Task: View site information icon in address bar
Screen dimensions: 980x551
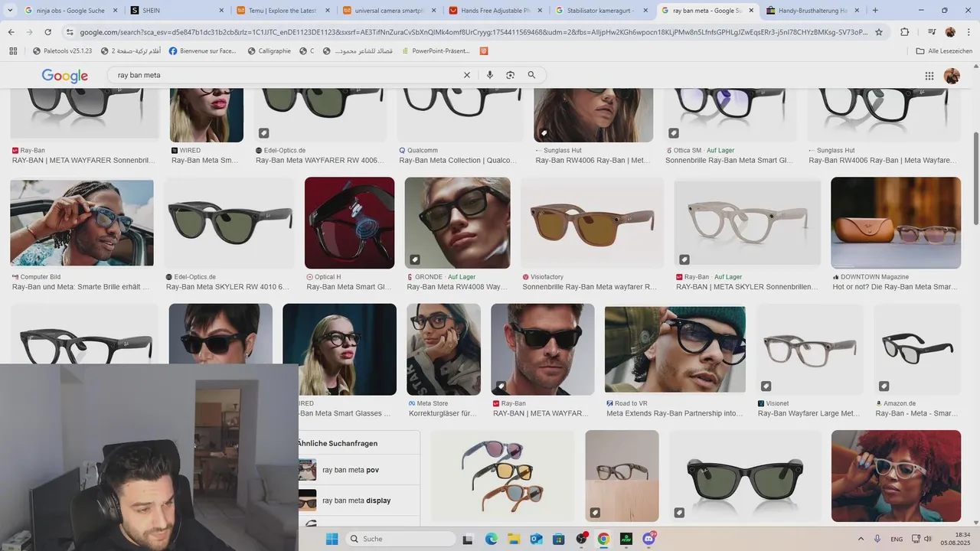Action: pyautogui.click(x=70, y=32)
